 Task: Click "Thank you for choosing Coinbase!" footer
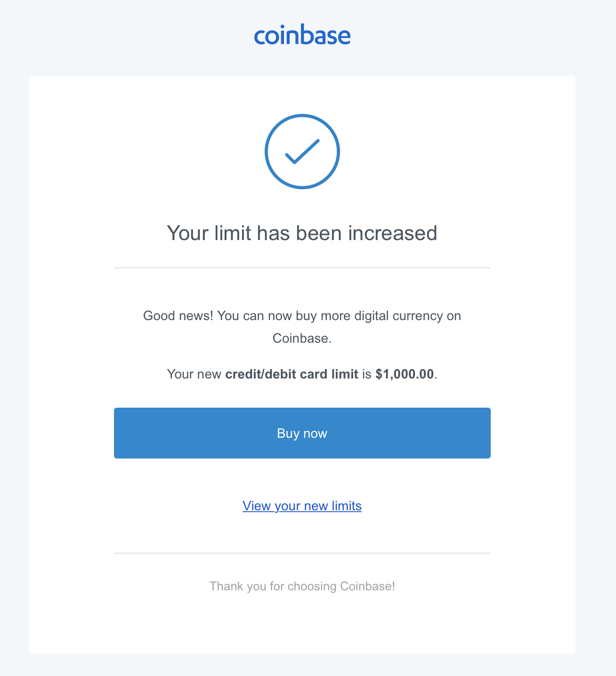[x=302, y=587]
